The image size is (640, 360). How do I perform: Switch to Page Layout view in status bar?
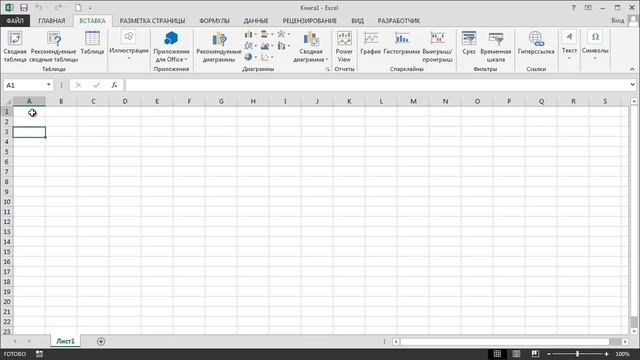point(516,354)
